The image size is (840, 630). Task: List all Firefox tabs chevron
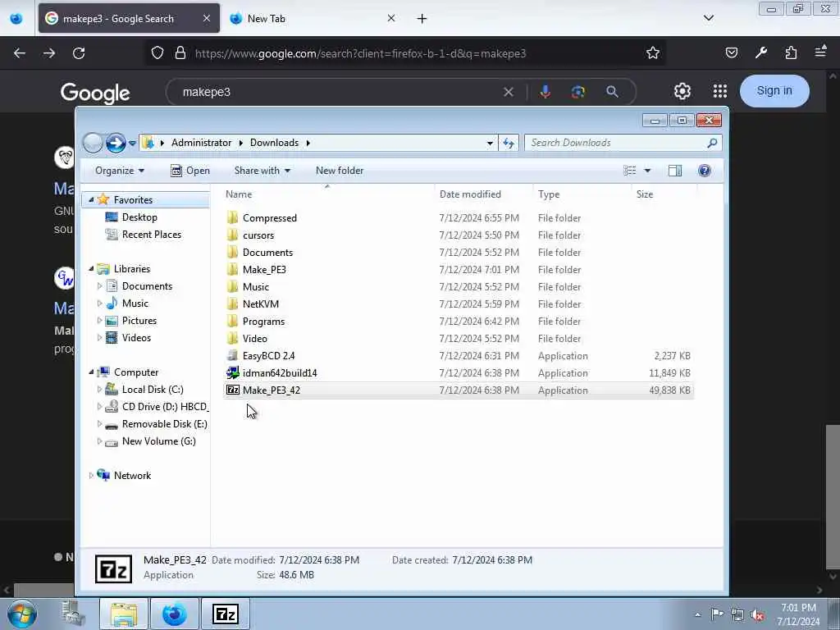point(708,18)
